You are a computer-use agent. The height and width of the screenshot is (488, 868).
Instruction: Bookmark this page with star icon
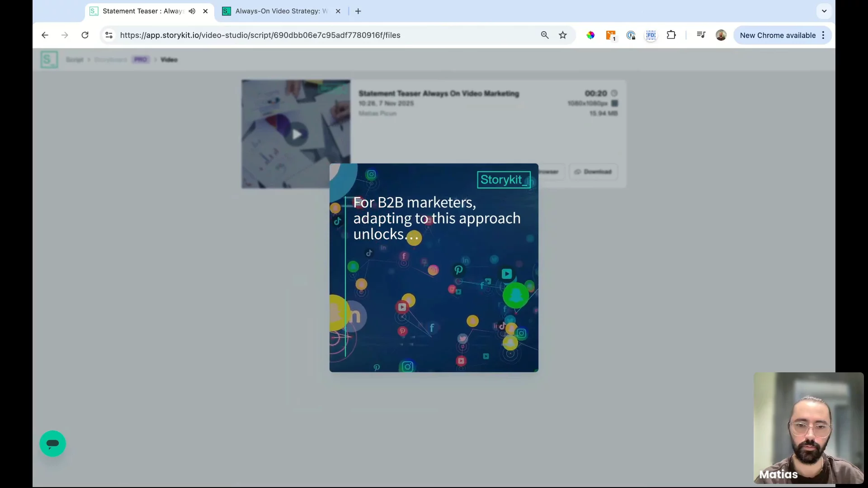pos(562,35)
